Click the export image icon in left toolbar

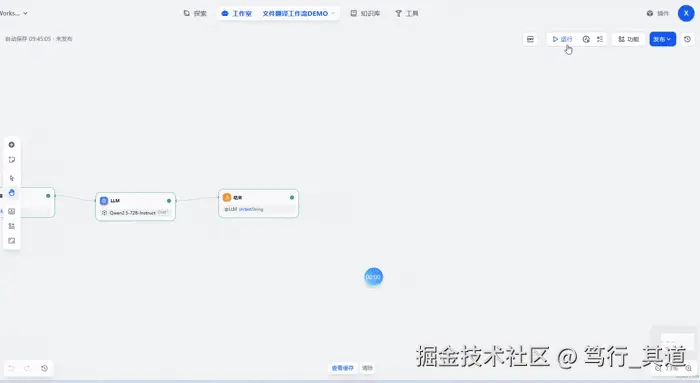(x=12, y=212)
